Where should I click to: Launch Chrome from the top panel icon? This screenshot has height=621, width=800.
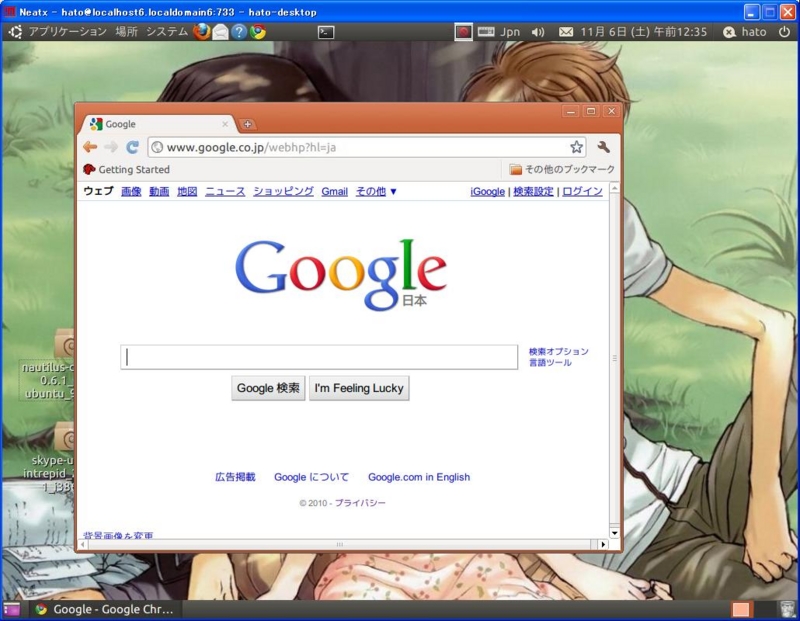(258, 32)
